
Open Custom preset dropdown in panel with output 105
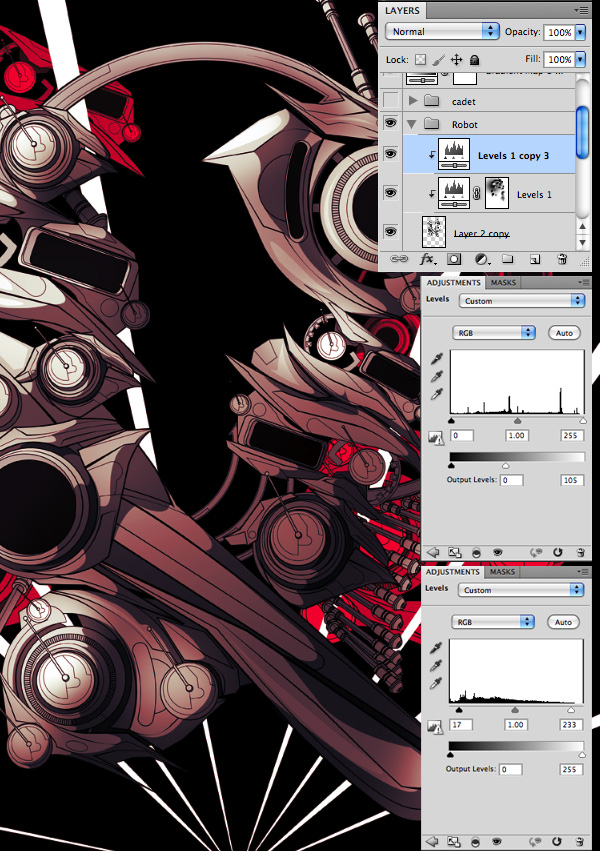(521, 301)
